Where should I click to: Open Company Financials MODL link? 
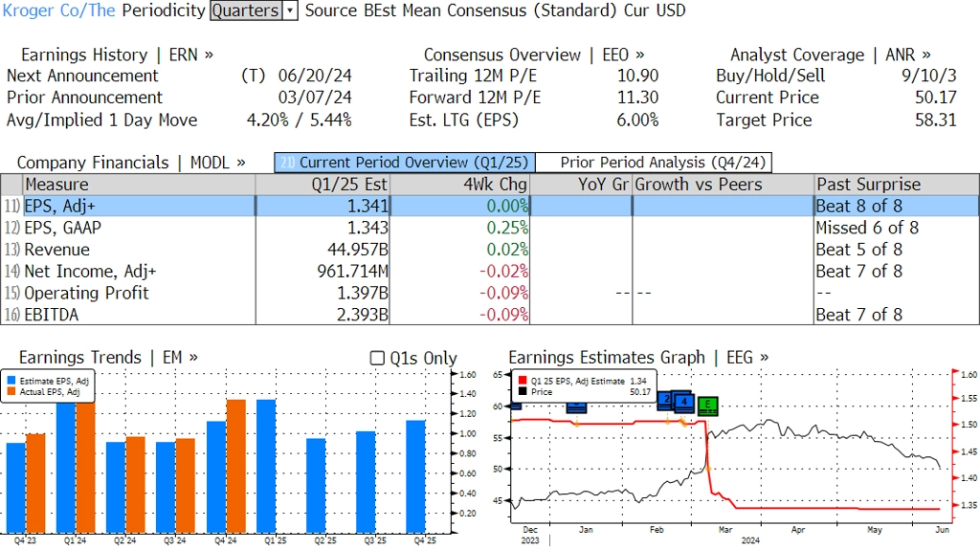click(131, 163)
